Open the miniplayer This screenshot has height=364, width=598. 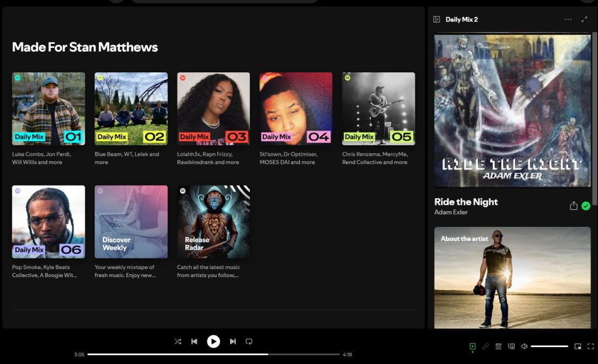(x=578, y=346)
